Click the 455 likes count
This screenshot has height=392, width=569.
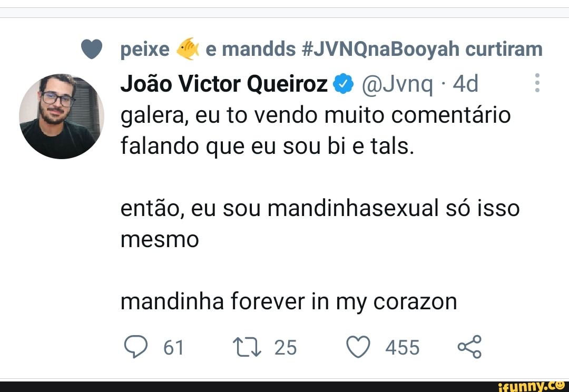click(x=403, y=348)
